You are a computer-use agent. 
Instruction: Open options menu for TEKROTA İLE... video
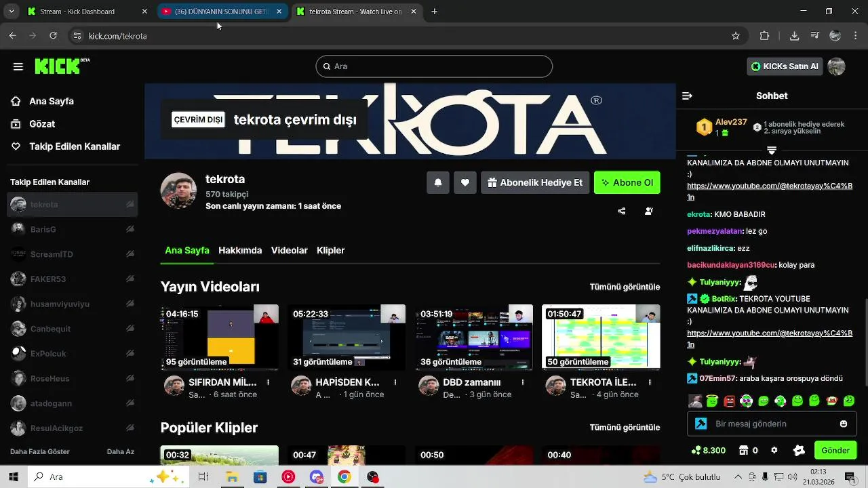point(650,382)
